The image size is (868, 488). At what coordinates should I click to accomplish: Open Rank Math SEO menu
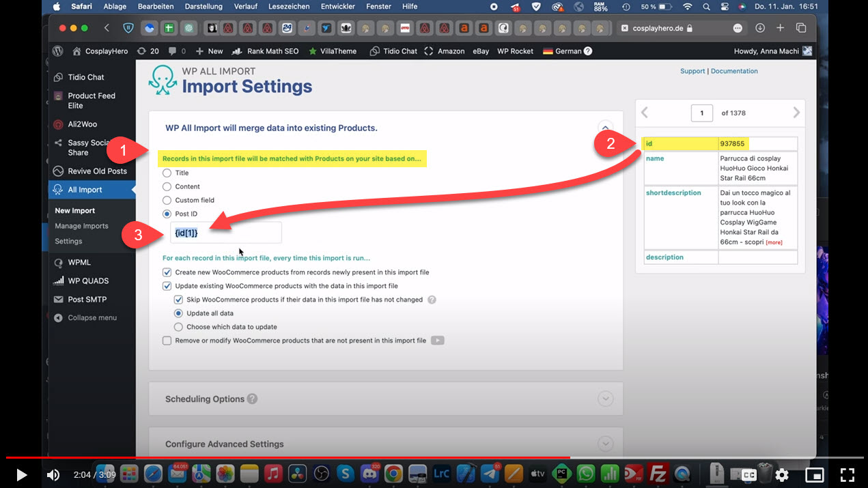point(265,51)
